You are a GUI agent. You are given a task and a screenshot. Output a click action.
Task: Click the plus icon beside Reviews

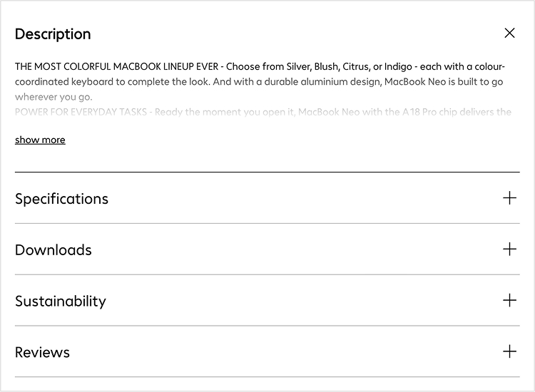[509, 352]
